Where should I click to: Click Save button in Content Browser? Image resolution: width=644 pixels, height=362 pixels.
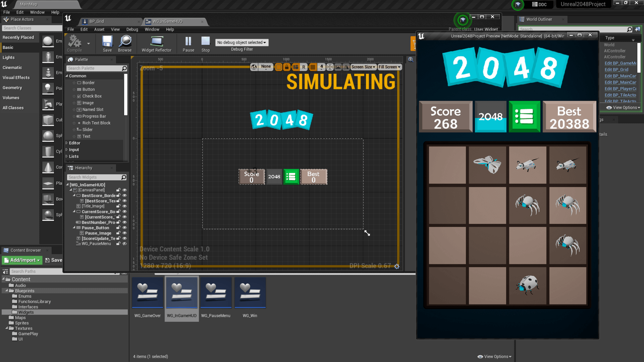[x=54, y=260]
